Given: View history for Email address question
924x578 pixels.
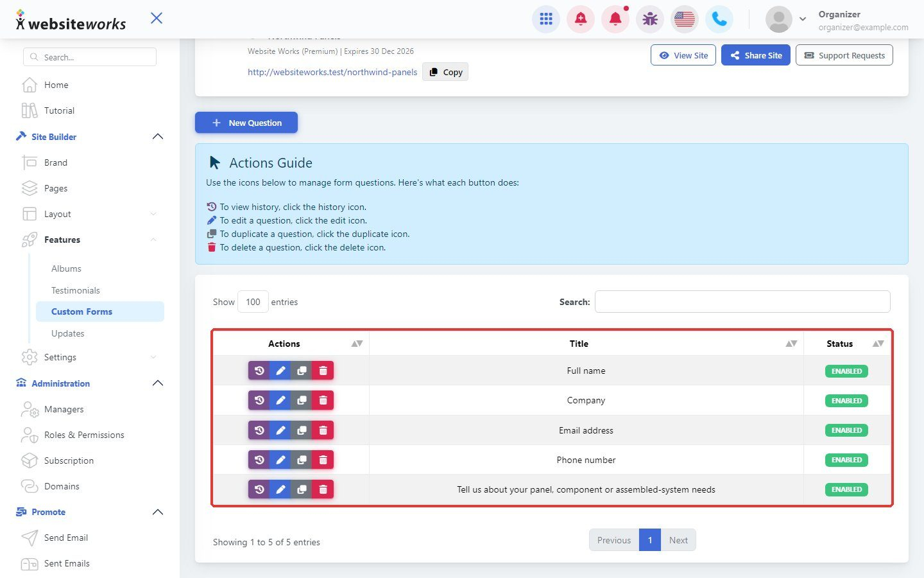Looking at the screenshot, I should point(259,430).
